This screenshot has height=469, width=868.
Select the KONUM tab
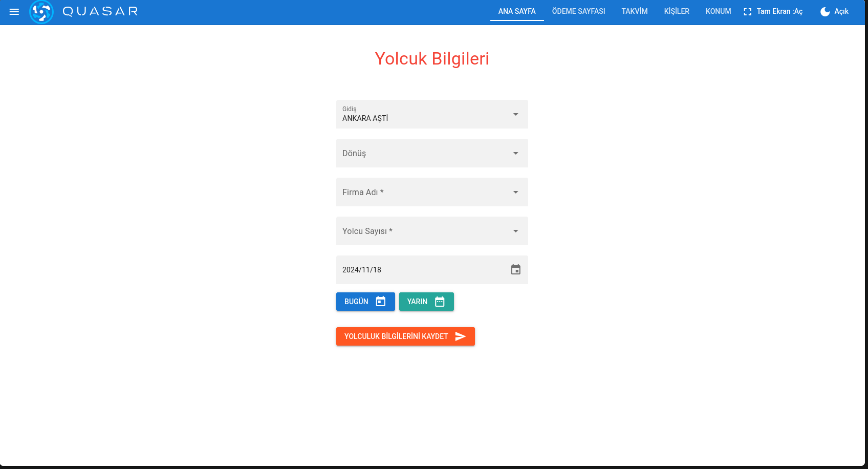[x=719, y=11]
